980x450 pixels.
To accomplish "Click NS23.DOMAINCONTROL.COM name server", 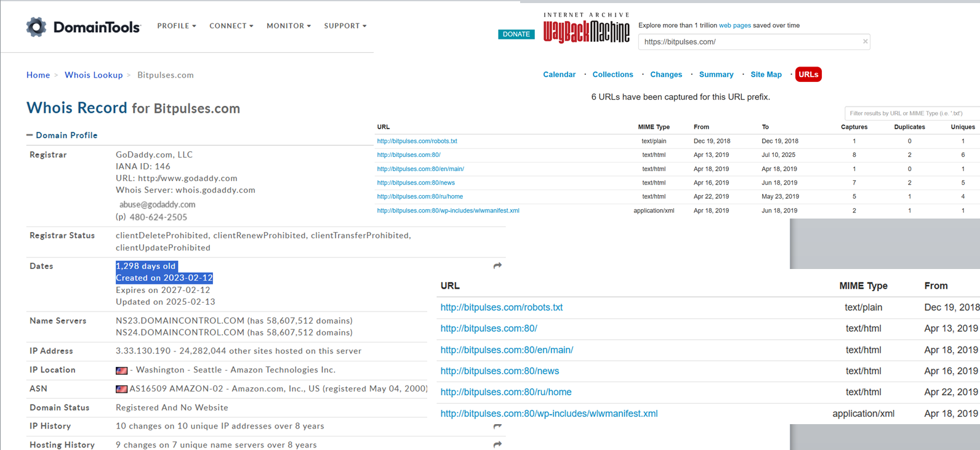I will (180, 321).
